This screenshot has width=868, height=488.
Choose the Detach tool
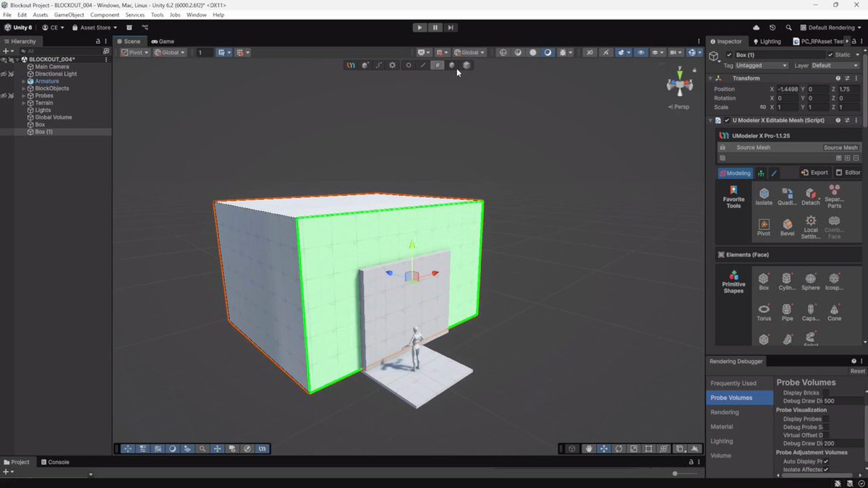811,196
